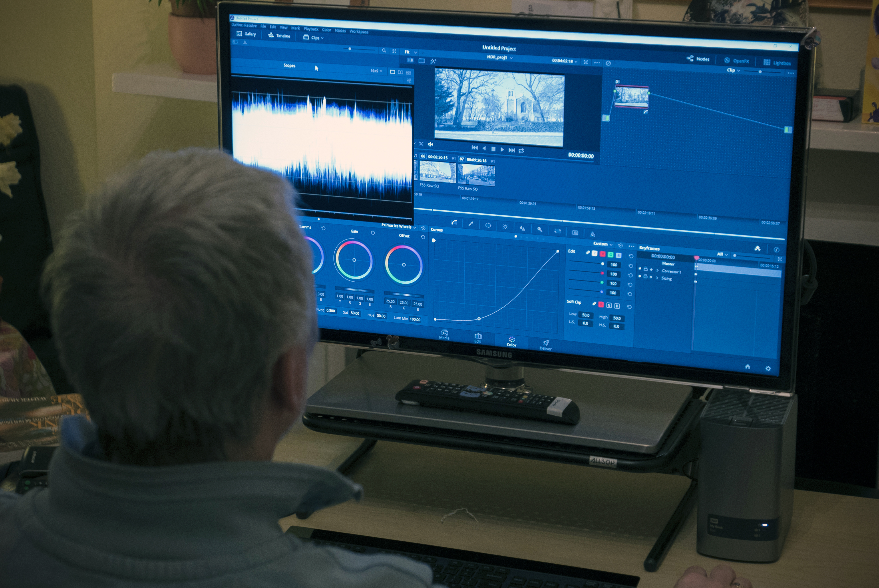Open the Custom curves dropdown

603,244
